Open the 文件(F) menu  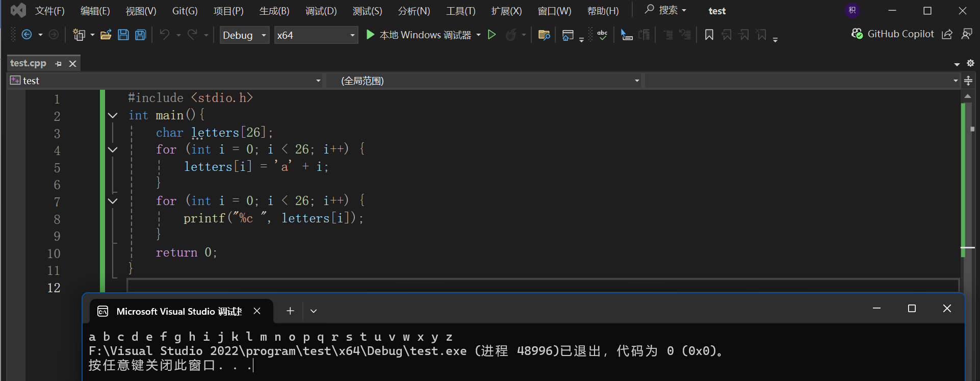(49, 11)
